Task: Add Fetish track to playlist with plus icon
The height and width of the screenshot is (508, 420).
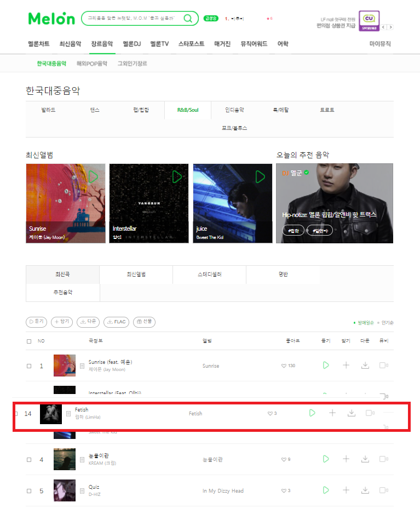Action: (332, 413)
